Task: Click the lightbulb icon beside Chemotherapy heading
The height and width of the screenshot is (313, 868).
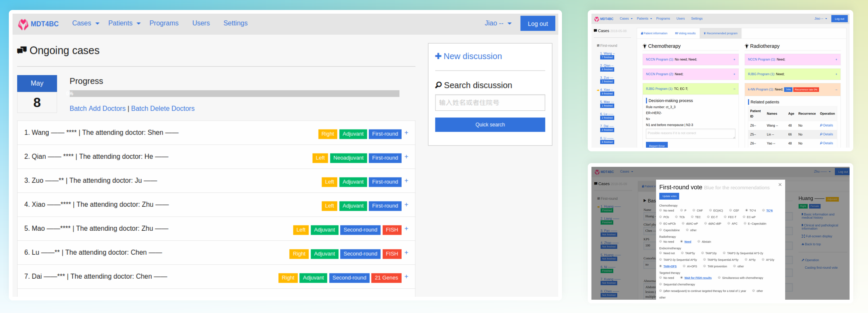Action: (645, 46)
